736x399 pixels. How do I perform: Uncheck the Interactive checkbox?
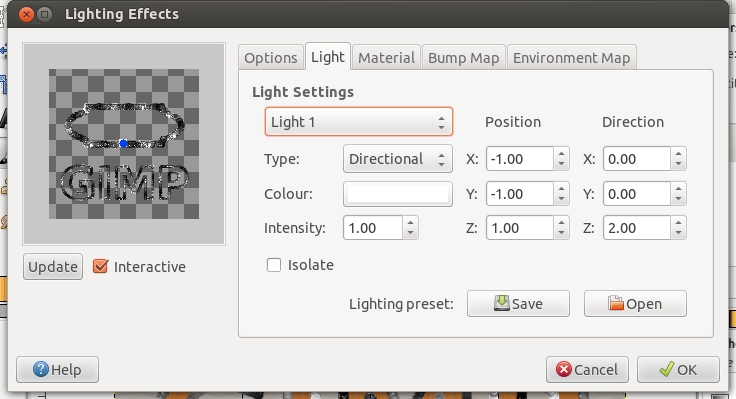(100, 266)
